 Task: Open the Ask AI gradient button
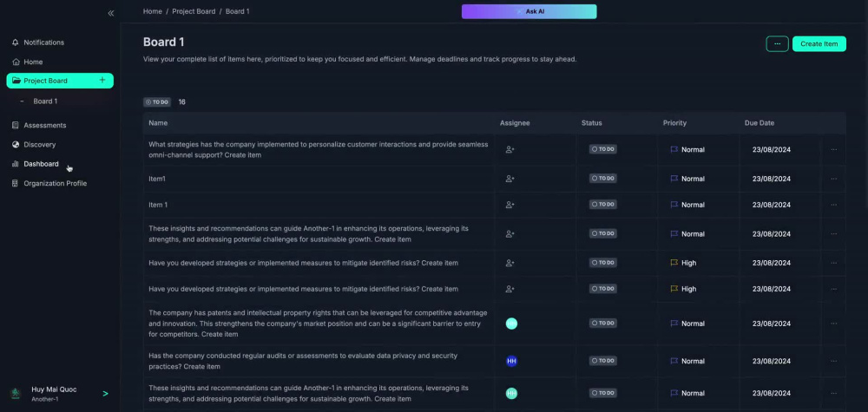(529, 11)
